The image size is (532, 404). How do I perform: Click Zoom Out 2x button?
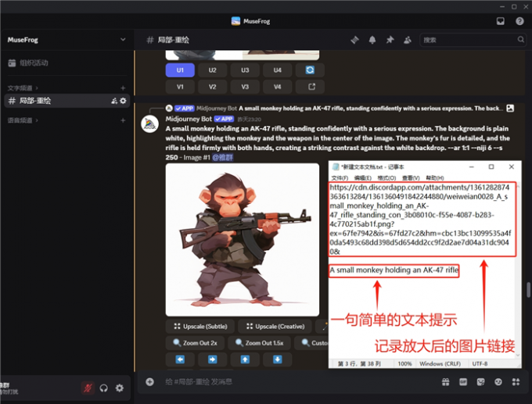click(195, 343)
